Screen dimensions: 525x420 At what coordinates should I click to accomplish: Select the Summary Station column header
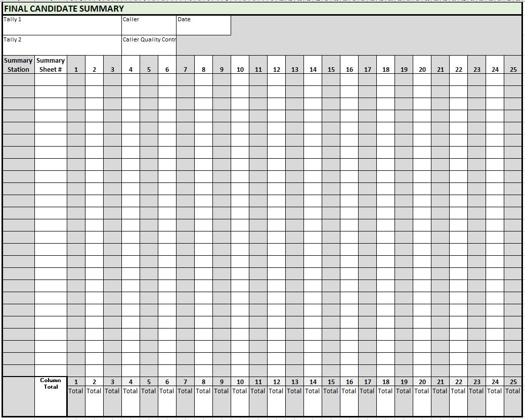tap(18, 64)
